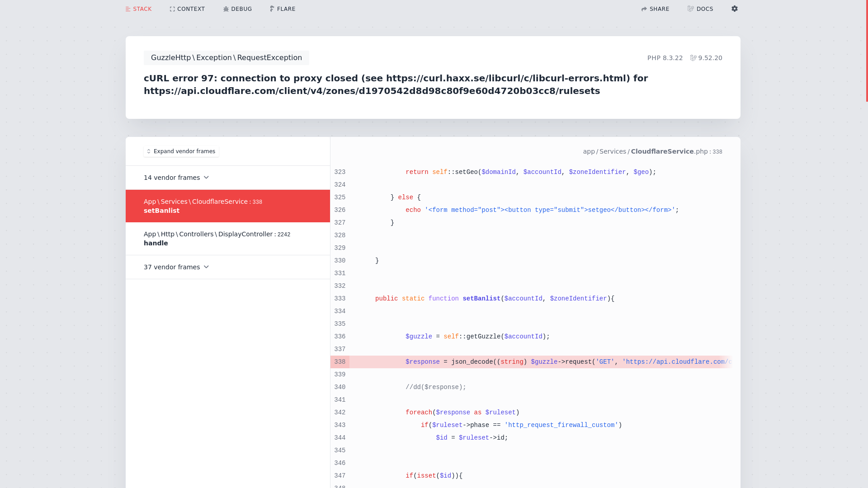Click the cURL error 97 message text
868x488 pixels.
pos(396,84)
